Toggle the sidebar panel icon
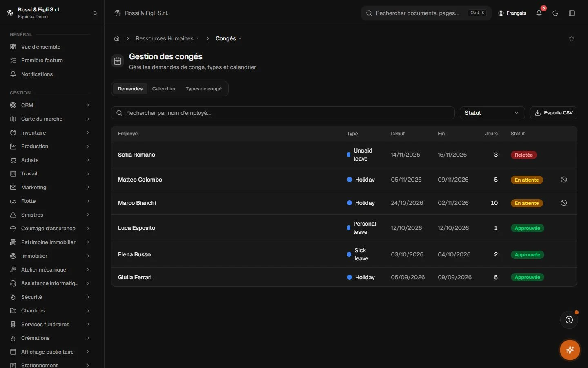The image size is (588, 368). pos(572,13)
